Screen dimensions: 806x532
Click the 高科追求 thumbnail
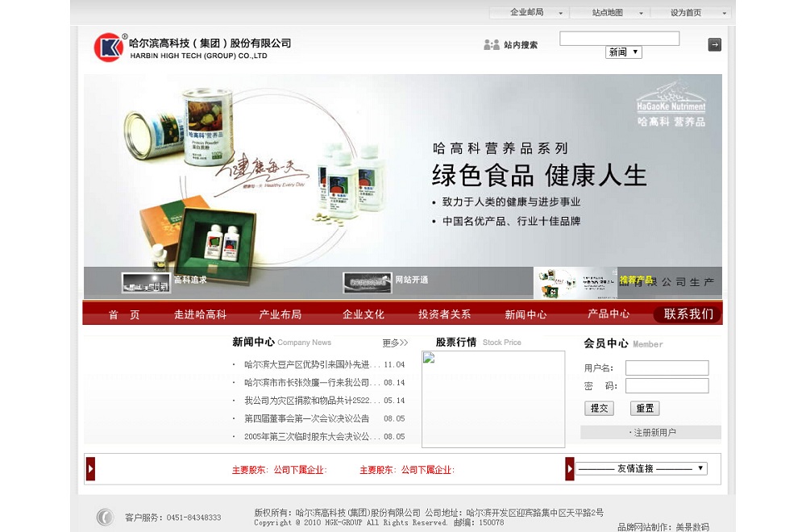click(146, 283)
